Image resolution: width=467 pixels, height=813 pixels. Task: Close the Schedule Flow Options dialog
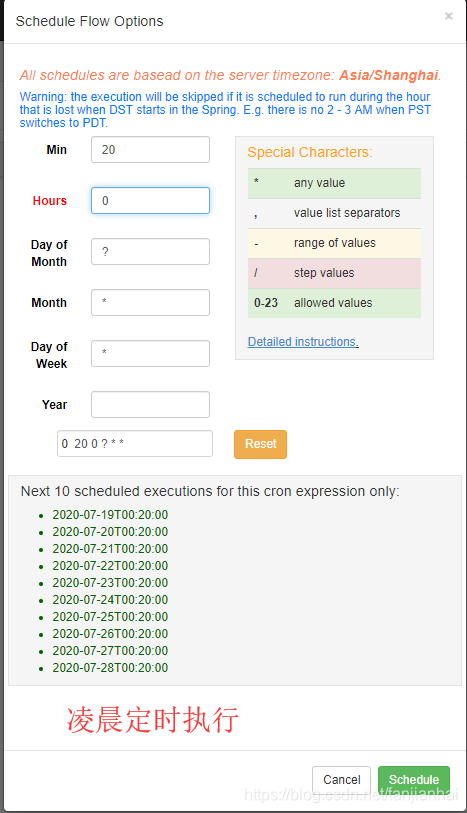click(x=448, y=16)
